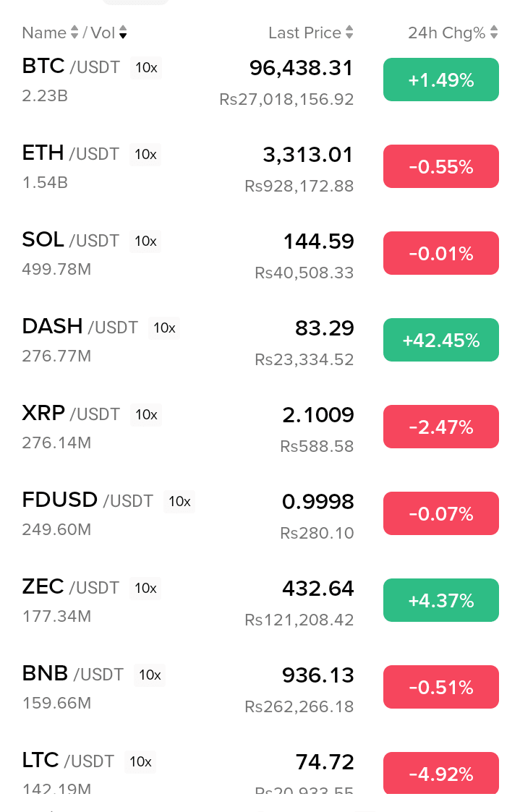Click the SOL 10x leverage badge
The image size is (520, 812).
[145, 241]
